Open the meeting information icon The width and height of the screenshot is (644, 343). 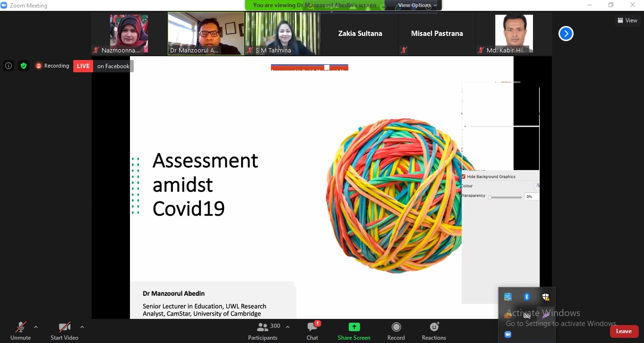[9, 66]
